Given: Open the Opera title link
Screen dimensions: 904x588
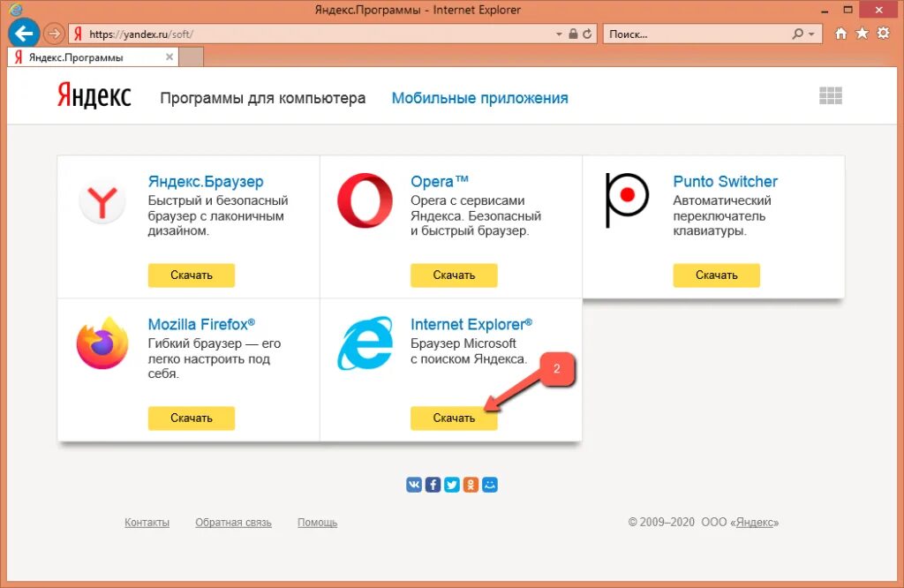Looking at the screenshot, I should pos(440,182).
